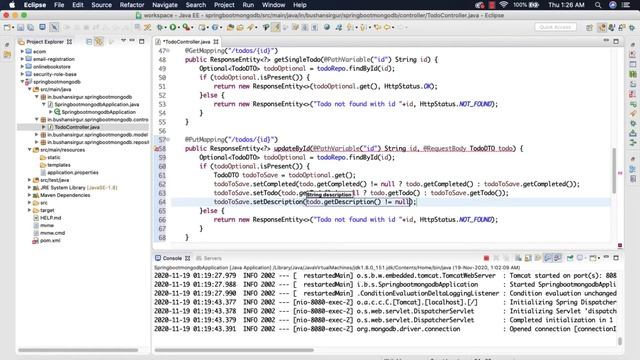
Task: Click the Debug bug icon
Action: tap(160, 27)
